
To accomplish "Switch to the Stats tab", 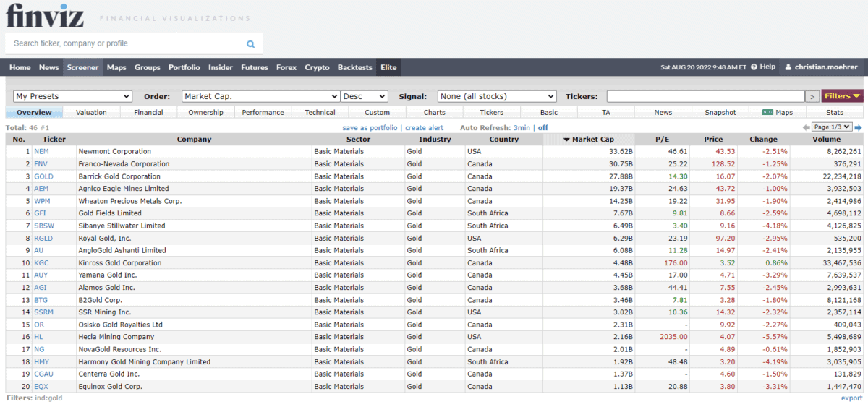I will pyautogui.click(x=835, y=112).
